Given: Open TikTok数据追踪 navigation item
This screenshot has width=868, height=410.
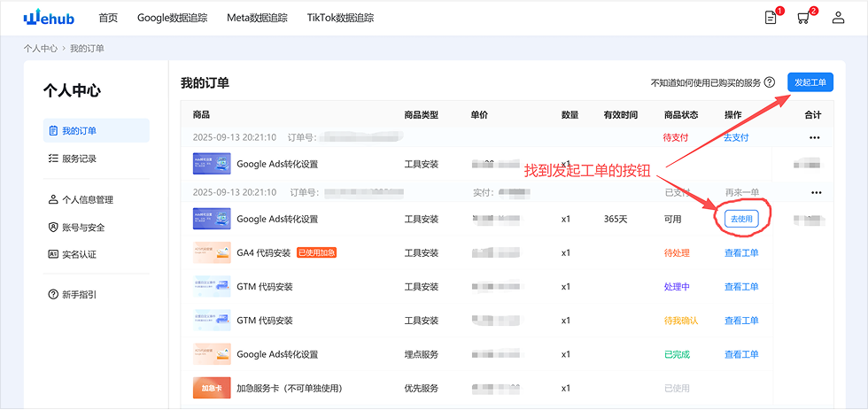Looking at the screenshot, I should click(x=340, y=18).
